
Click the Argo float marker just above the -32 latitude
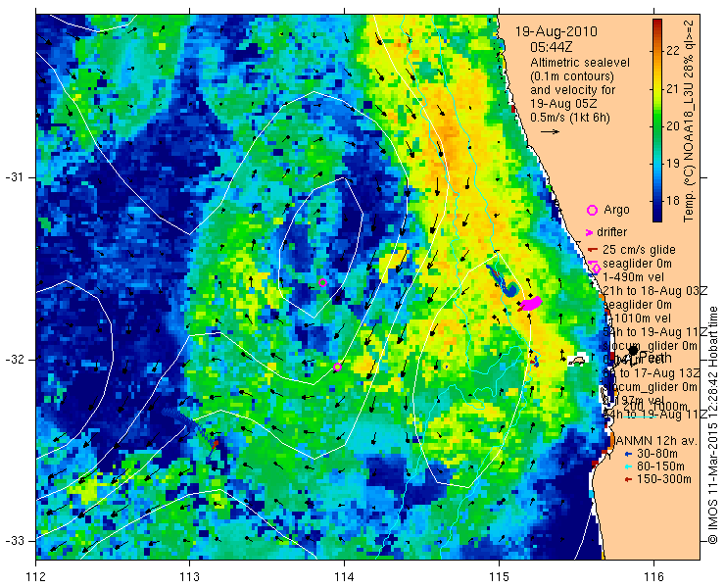[x=338, y=367]
